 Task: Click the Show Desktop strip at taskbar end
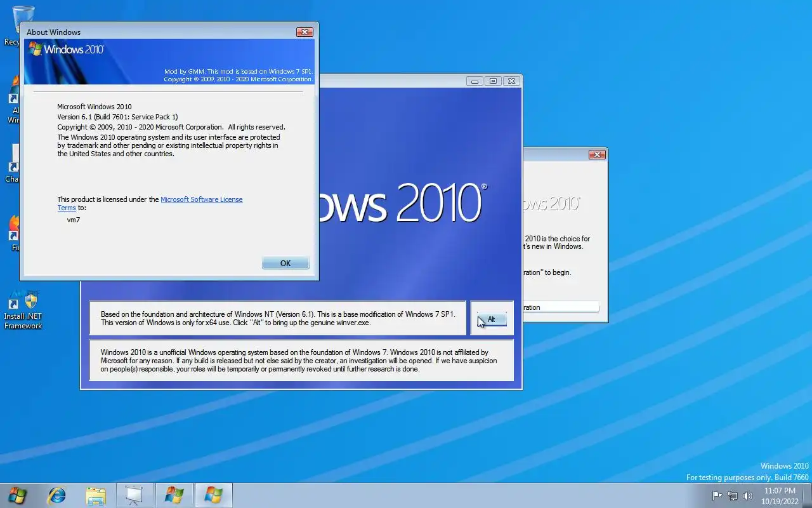(807, 495)
